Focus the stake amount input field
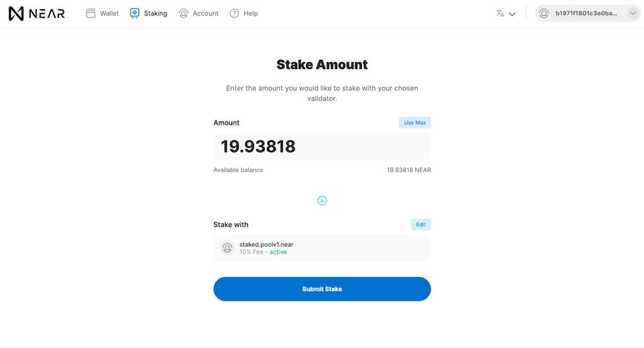Screen dimensions: 644x348 322,146
